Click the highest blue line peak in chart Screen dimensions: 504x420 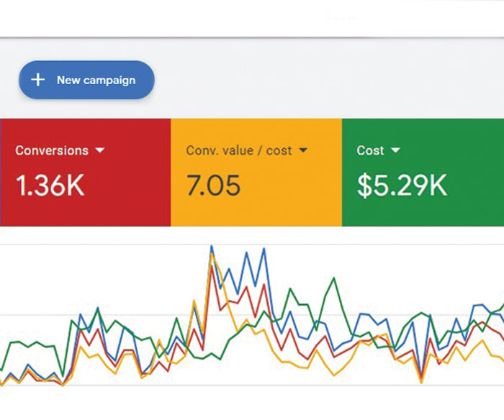tap(211, 247)
